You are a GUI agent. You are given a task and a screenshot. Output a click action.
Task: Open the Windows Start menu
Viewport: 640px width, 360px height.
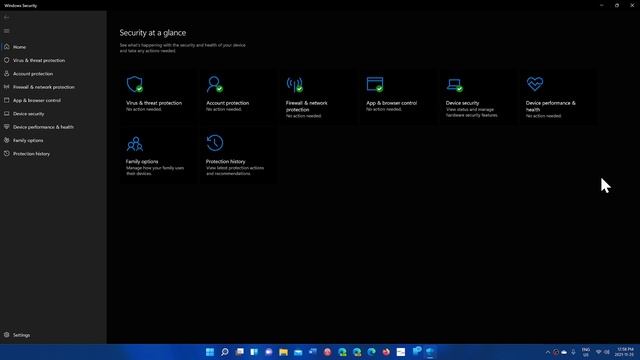pos(210,352)
